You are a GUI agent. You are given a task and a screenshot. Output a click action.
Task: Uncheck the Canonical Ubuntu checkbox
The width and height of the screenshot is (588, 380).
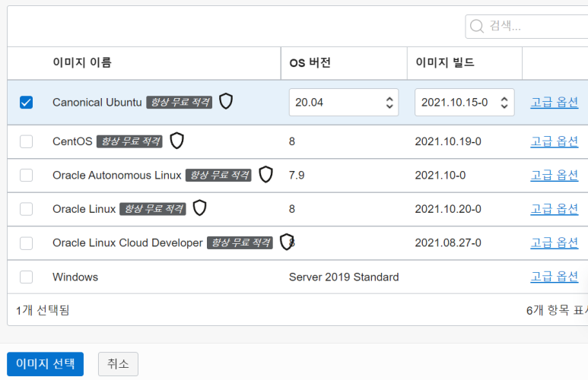[x=27, y=103]
